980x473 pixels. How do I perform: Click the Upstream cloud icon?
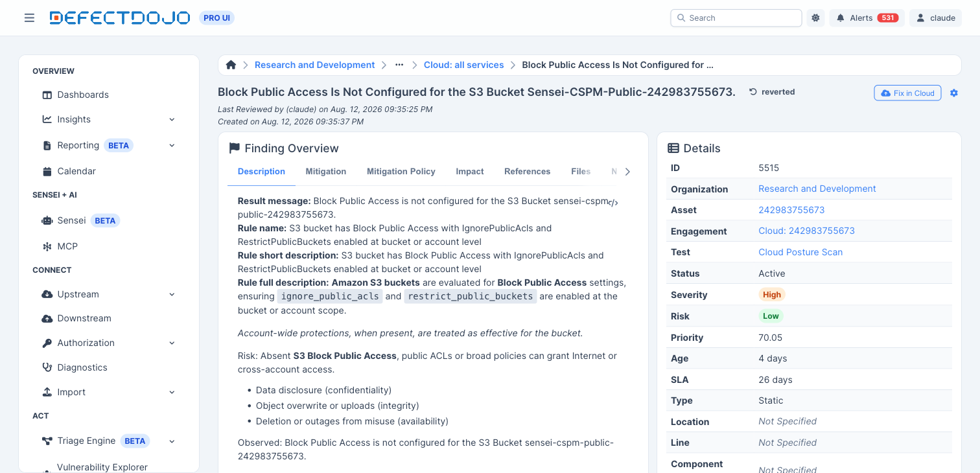click(x=47, y=294)
